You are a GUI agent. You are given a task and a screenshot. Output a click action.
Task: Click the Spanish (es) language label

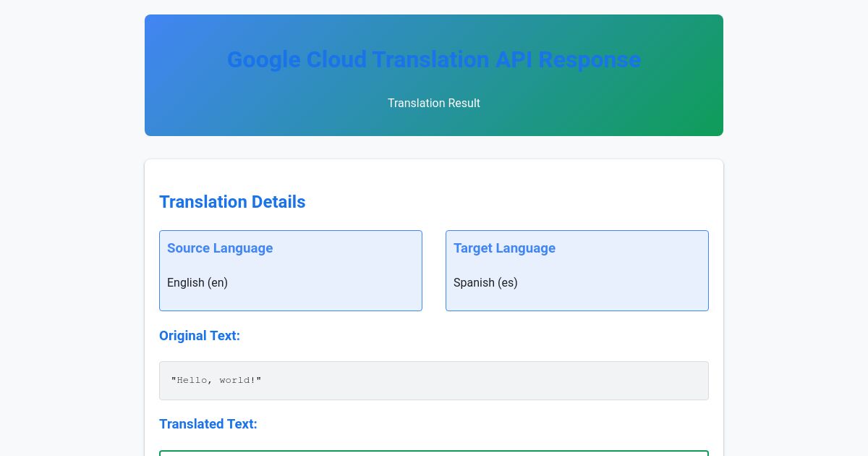point(485,282)
